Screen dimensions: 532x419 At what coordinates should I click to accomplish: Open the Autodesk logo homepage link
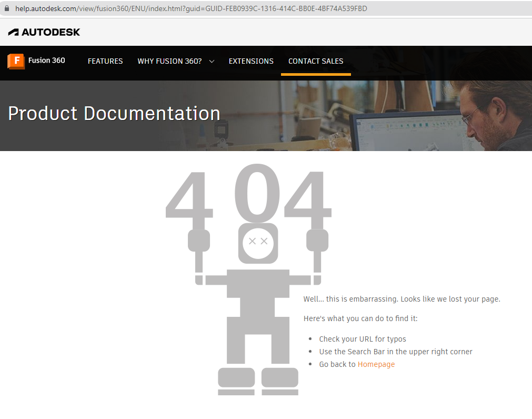click(44, 32)
